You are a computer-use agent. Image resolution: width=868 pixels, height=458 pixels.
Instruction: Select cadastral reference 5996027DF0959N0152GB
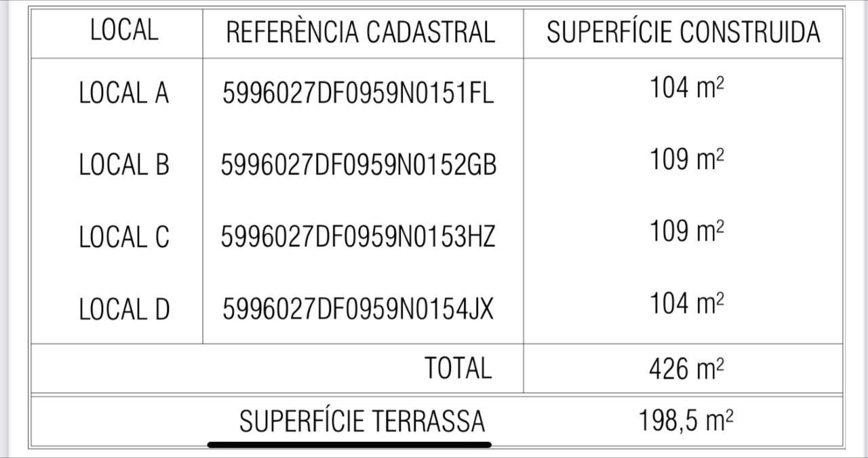click(358, 165)
